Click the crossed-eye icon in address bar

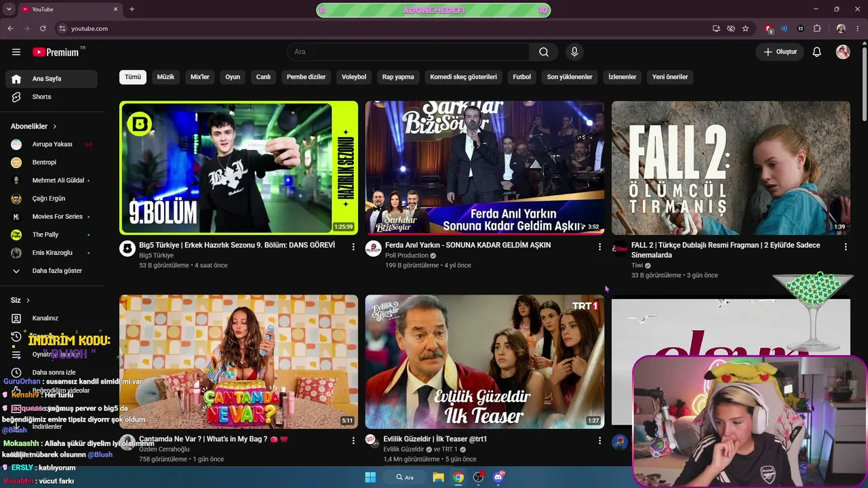click(x=730, y=28)
